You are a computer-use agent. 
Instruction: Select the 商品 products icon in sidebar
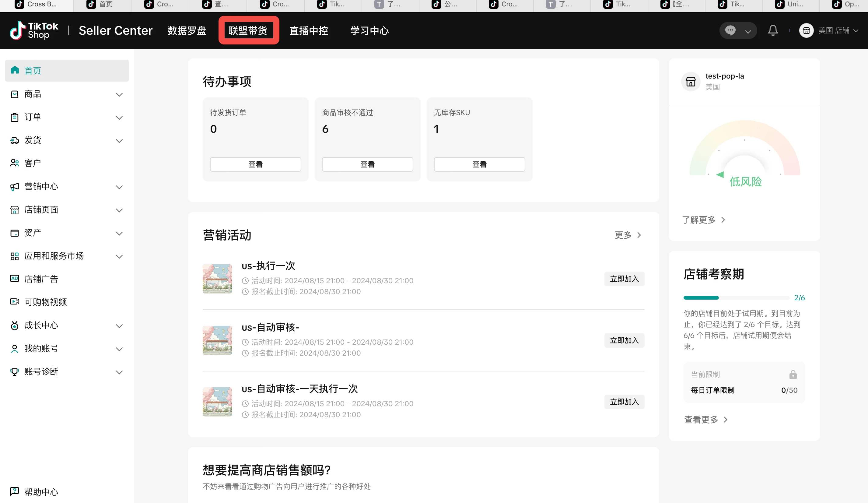click(x=14, y=94)
